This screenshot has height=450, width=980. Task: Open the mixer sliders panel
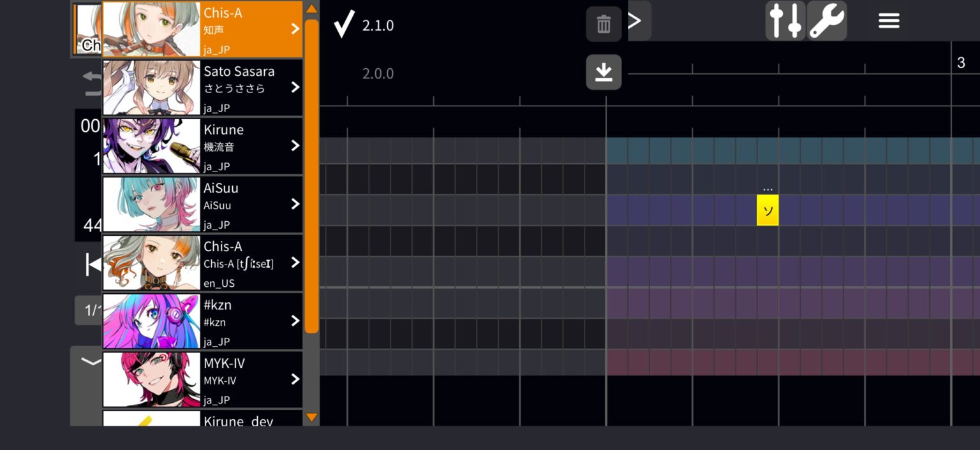coord(784,20)
